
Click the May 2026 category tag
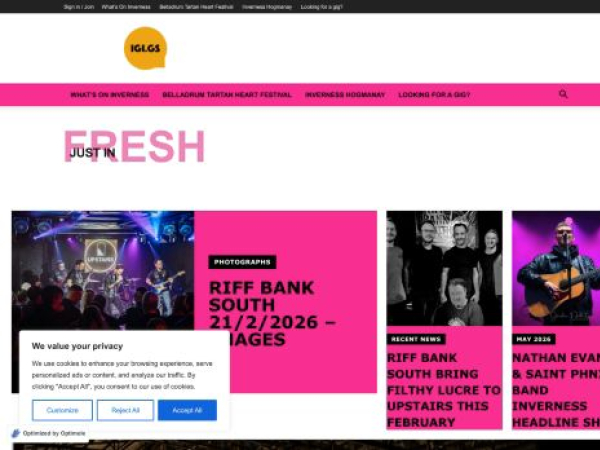pyautogui.click(x=533, y=339)
